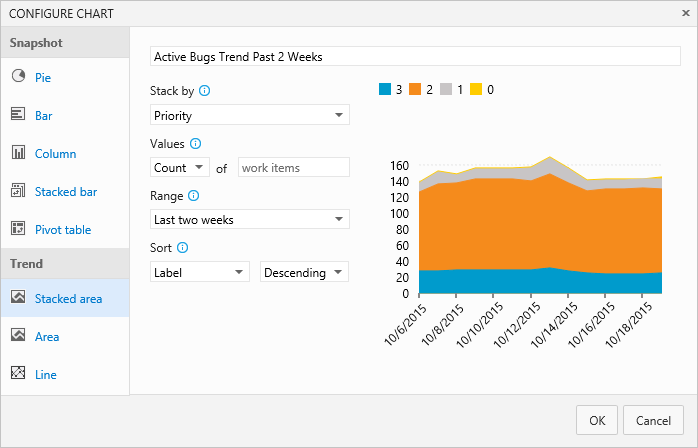The image size is (698, 448).
Task: Click the work items values field
Action: click(294, 167)
